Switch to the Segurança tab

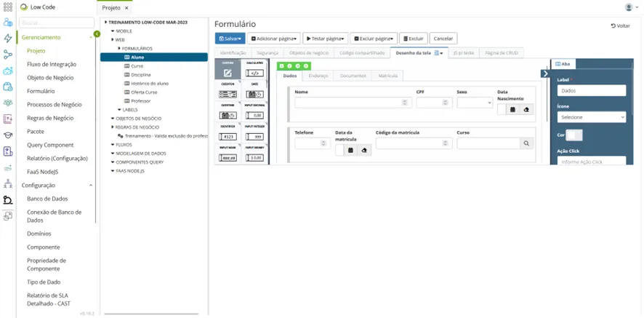click(x=267, y=53)
